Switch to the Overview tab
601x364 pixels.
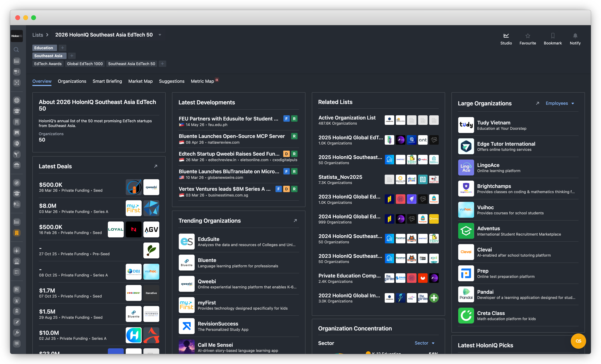[x=42, y=81]
